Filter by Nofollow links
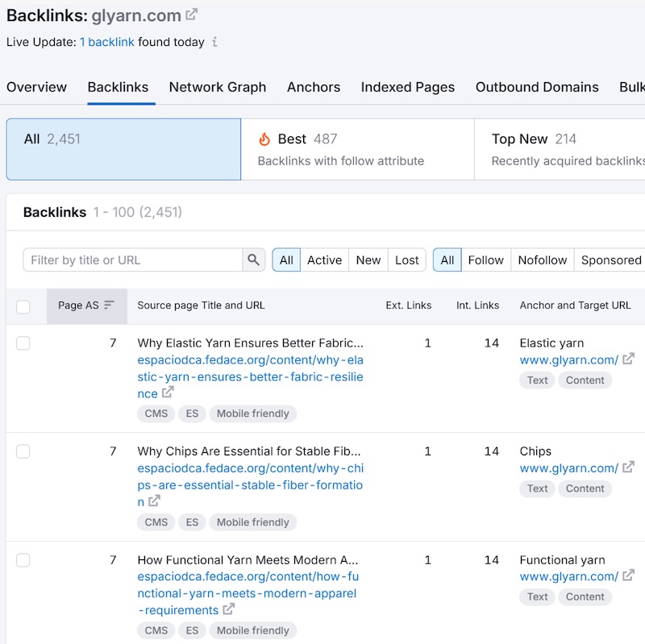Image resolution: width=645 pixels, height=644 pixels. coord(543,260)
